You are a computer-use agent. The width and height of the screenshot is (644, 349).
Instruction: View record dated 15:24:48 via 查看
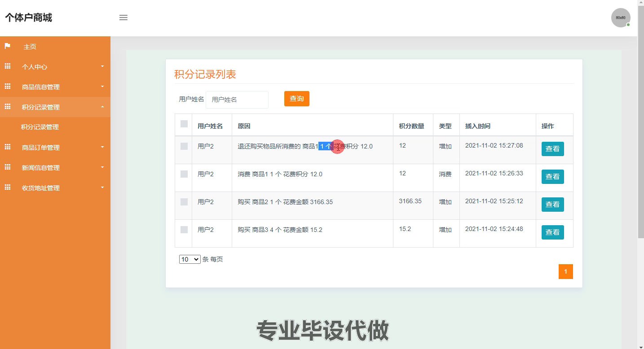click(552, 232)
